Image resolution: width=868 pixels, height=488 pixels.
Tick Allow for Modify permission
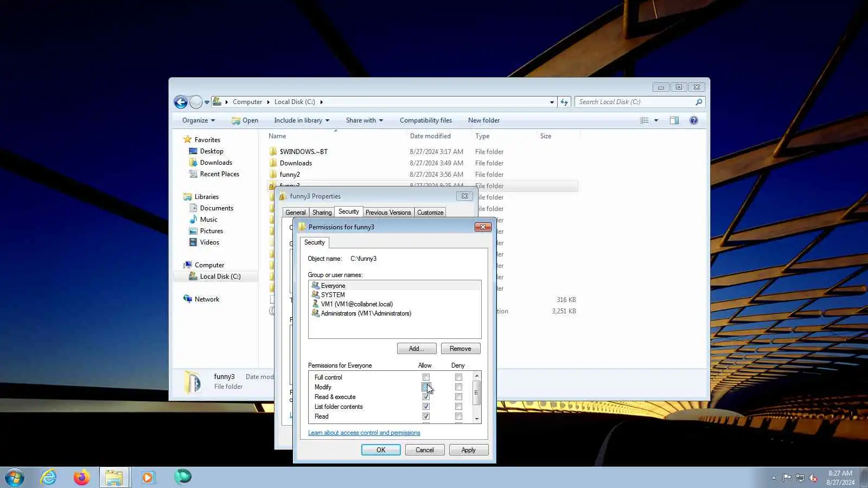tap(426, 387)
